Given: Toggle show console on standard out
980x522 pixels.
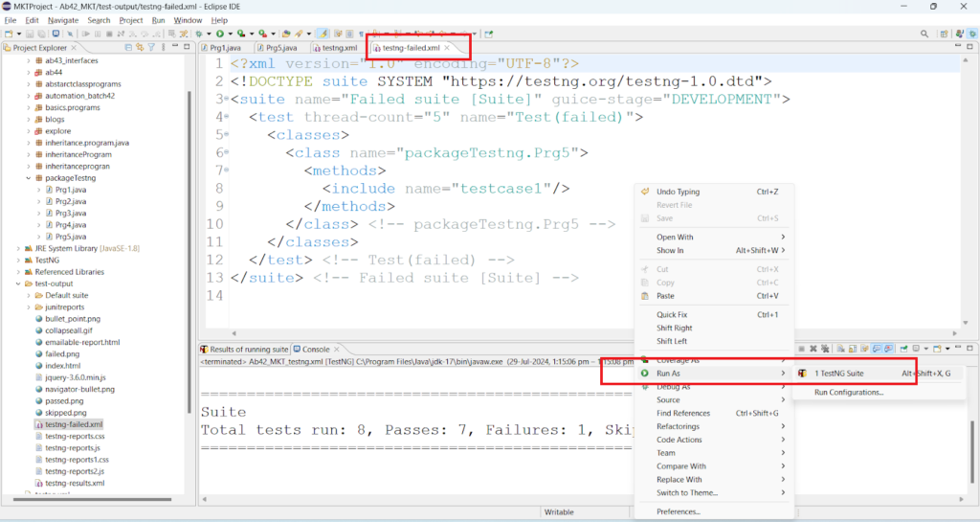Looking at the screenshot, I should [877, 349].
